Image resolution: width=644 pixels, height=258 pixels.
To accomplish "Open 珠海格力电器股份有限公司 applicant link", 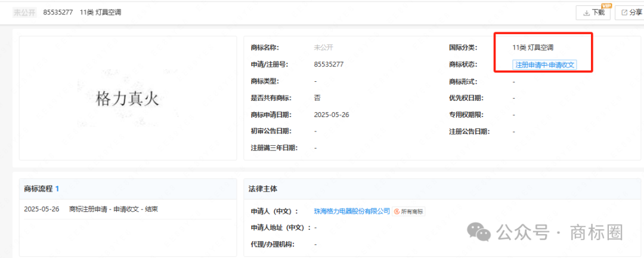I will (352, 211).
